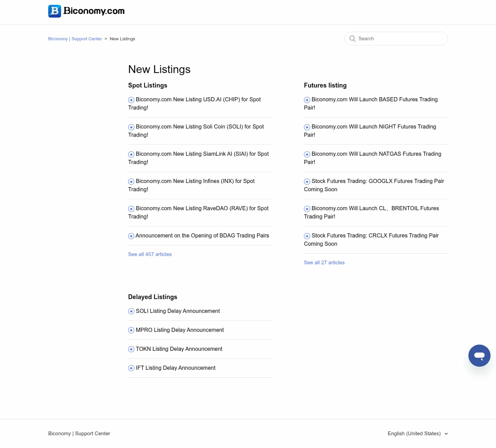Screen dimensions: 496x448
Task: Open See all 27 articles link
Action: pyautogui.click(x=324, y=263)
